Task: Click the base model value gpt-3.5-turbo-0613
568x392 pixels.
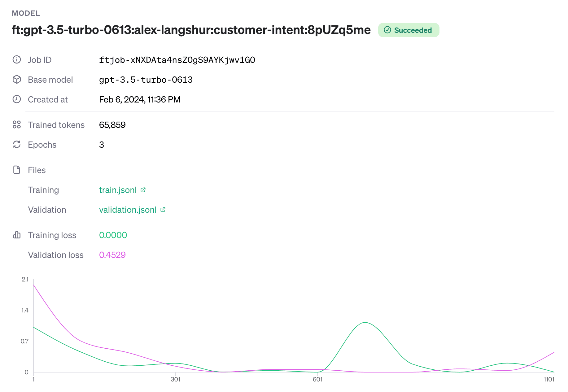Action: tap(146, 80)
